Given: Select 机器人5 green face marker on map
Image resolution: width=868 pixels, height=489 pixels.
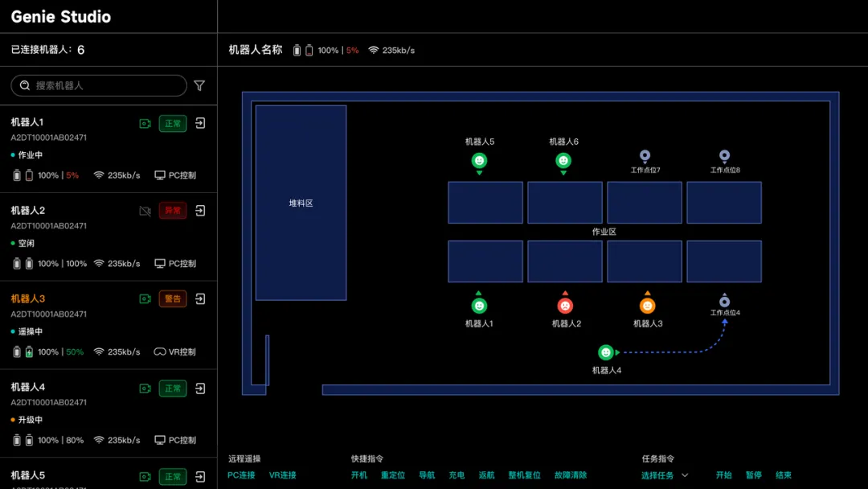Looking at the screenshot, I should pos(479,161).
